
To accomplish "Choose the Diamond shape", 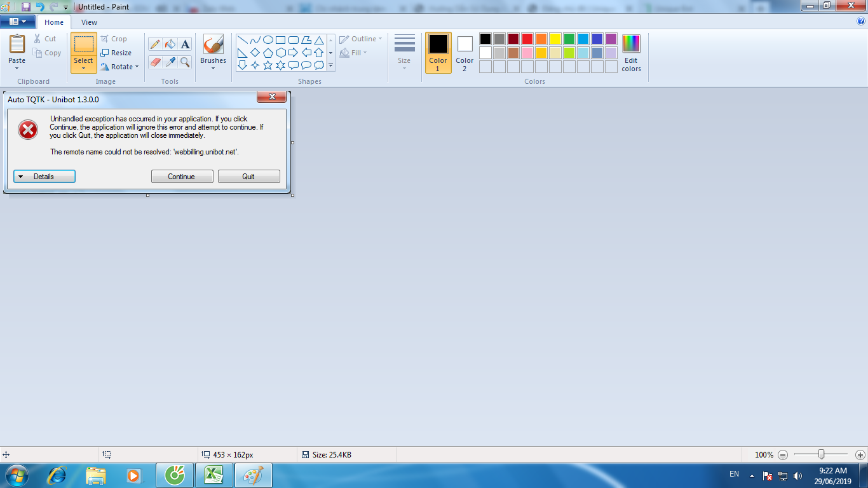I will (x=255, y=53).
